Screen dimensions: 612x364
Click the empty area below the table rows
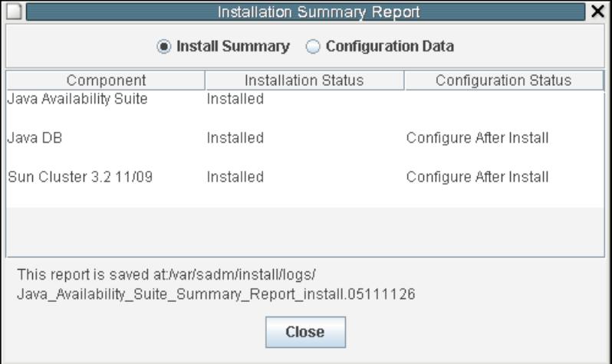[x=305, y=231]
